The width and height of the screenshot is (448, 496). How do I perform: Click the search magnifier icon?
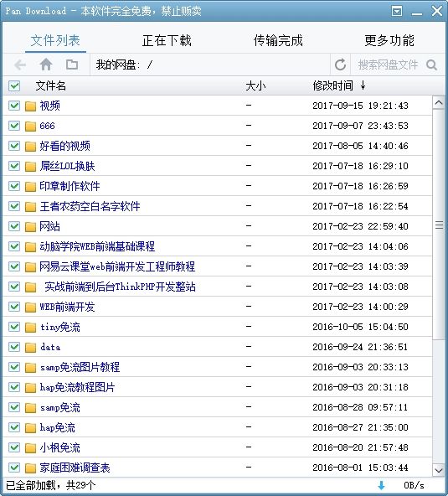click(x=431, y=65)
